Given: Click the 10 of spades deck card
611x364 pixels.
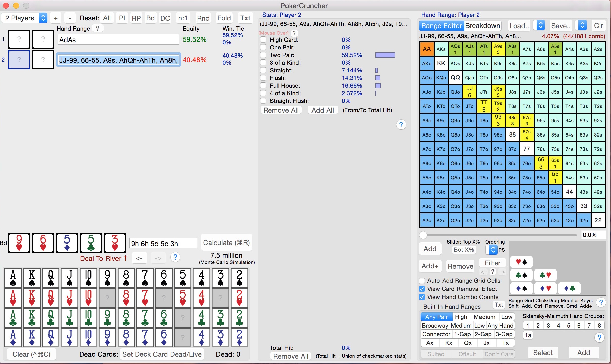Looking at the screenshot, I should [x=88, y=278].
